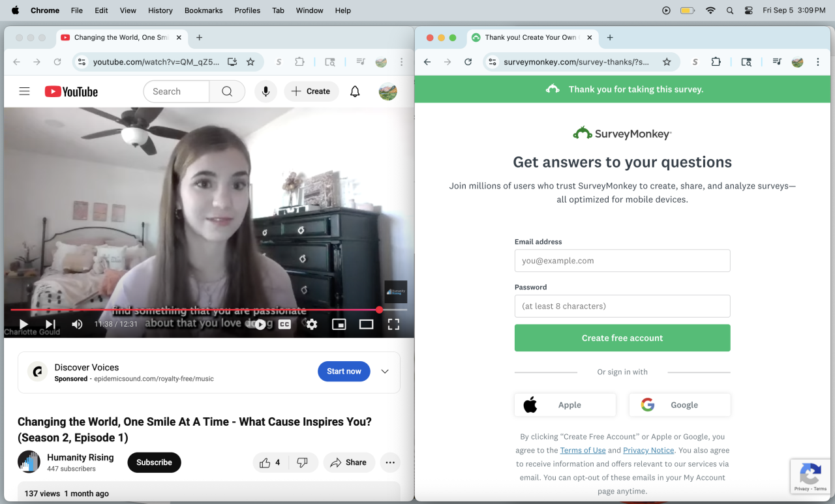Focus the Email address field

(x=622, y=261)
